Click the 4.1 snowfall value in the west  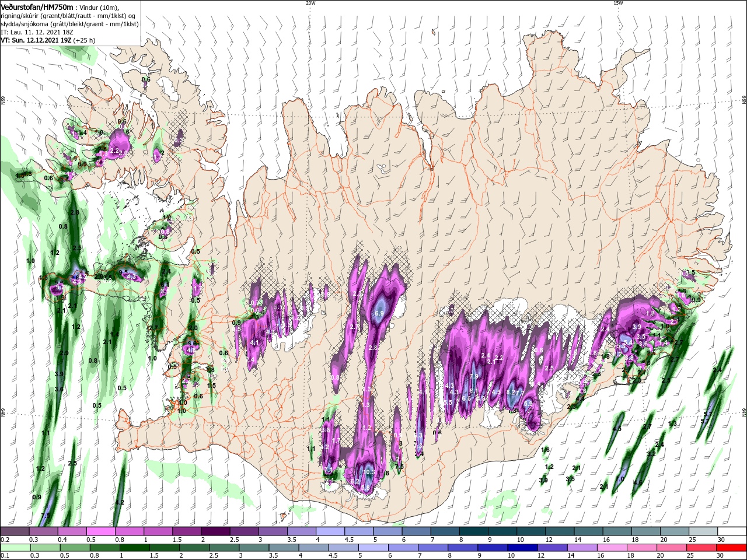254,342
